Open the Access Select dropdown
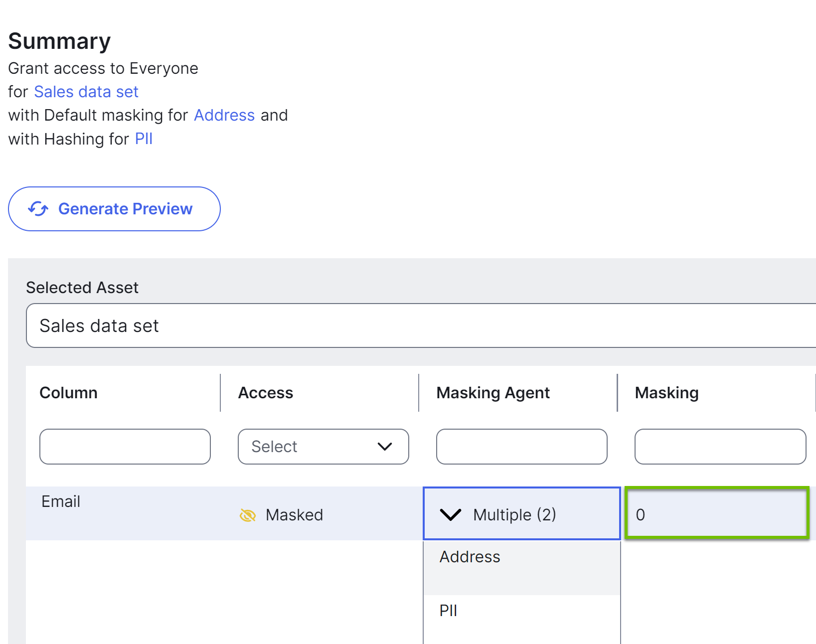This screenshot has height=644, width=816. pyautogui.click(x=323, y=447)
